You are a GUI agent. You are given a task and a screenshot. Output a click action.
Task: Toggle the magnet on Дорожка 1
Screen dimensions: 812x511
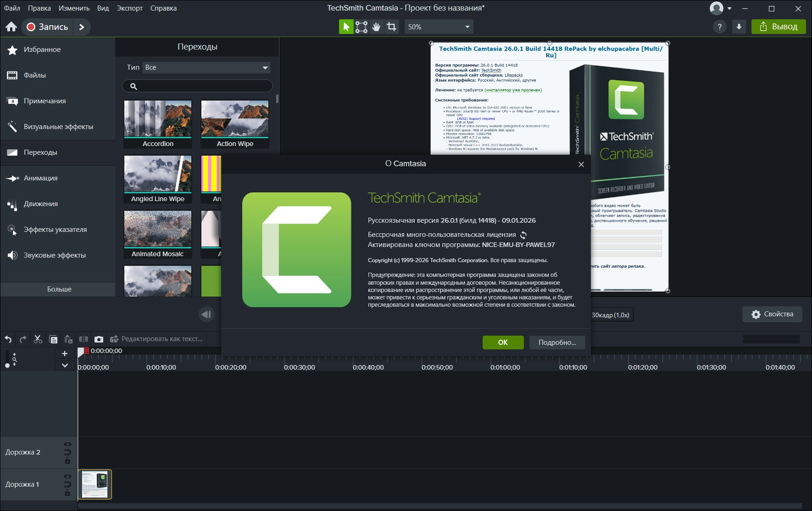pyautogui.click(x=68, y=485)
